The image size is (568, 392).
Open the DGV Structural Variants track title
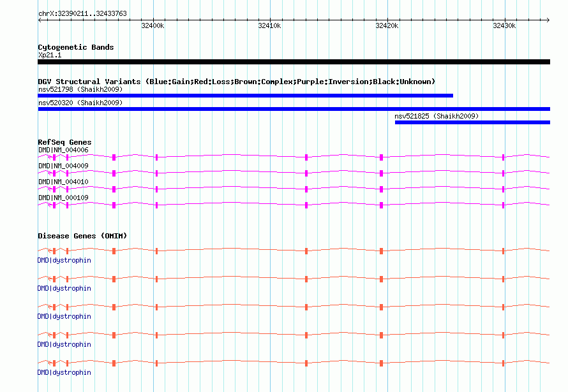(236, 82)
